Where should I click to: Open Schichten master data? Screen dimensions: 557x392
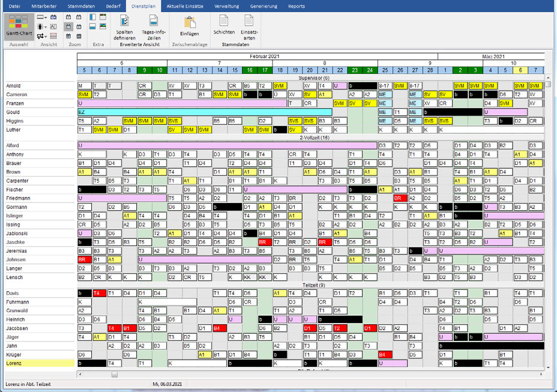224,25
